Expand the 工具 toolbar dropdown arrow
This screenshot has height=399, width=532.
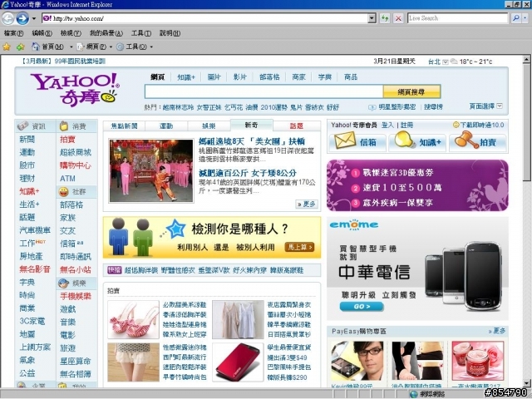point(151,47)
